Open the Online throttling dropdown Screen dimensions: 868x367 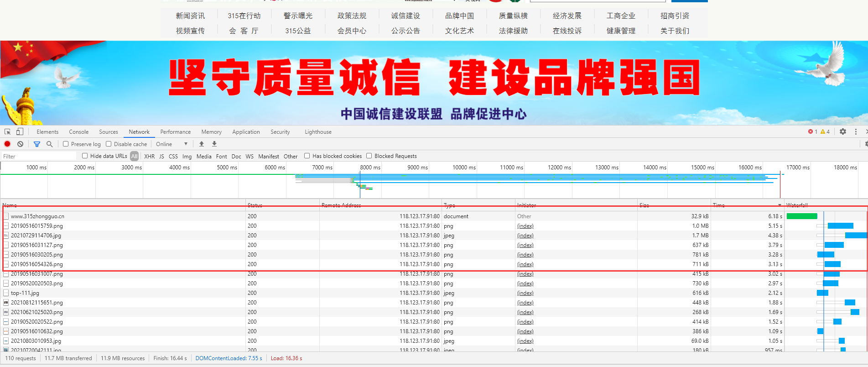172,144
